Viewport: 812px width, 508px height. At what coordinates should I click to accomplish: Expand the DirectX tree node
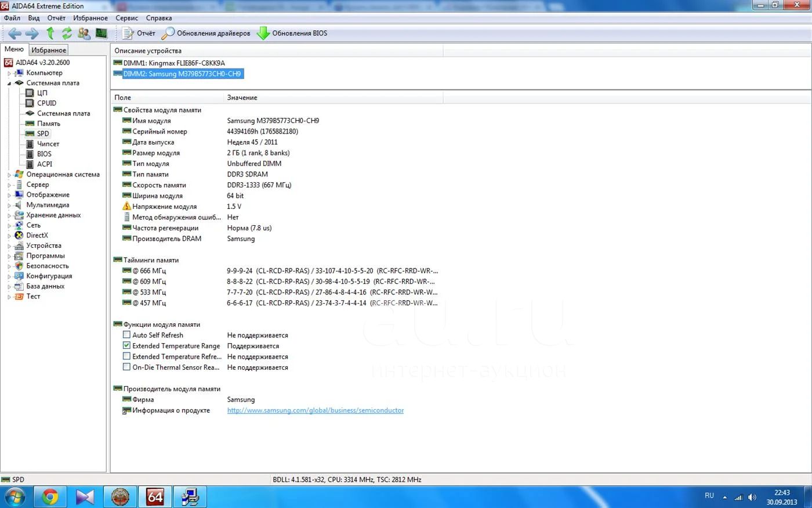point(9,236)
